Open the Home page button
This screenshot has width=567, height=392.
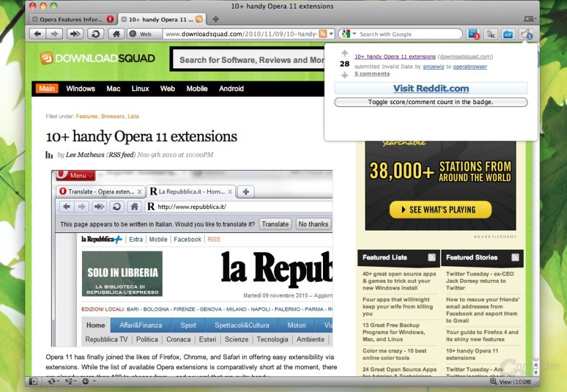pos(116,34)
